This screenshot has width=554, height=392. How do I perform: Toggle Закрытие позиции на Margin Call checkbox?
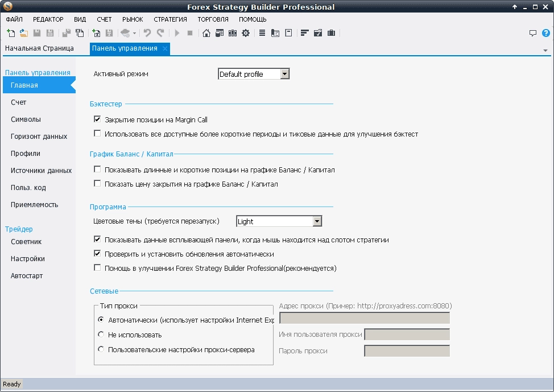click(97, 119)
